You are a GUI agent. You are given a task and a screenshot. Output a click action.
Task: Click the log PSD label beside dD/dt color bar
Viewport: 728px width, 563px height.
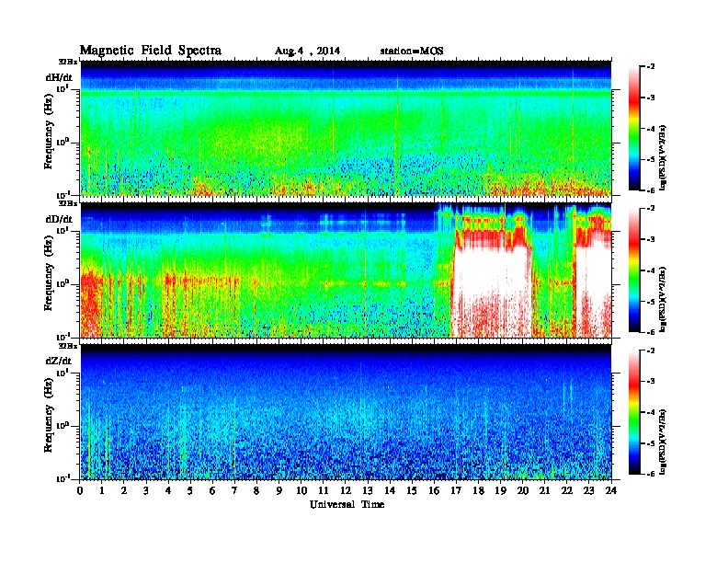pyautogui.click(x=664, y=299)
